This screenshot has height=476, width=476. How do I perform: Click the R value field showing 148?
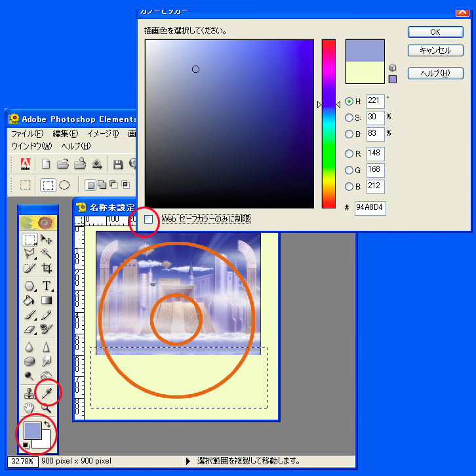[376, 153]
